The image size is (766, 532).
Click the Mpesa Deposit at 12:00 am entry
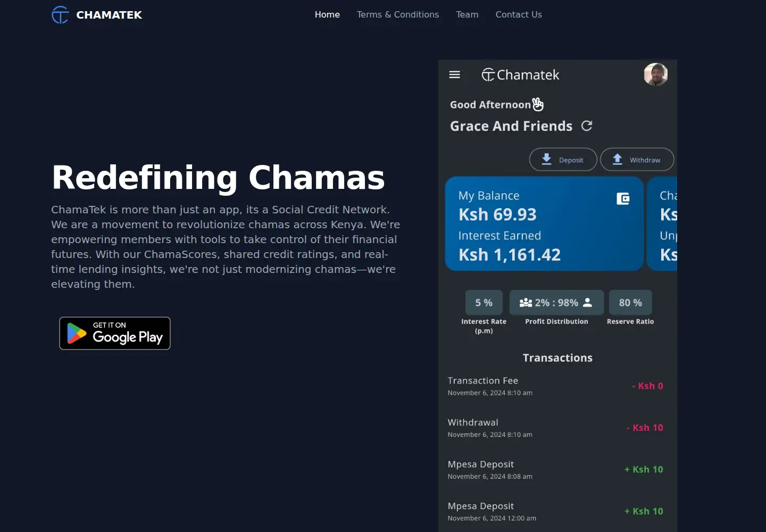click(x=555, y=512)
